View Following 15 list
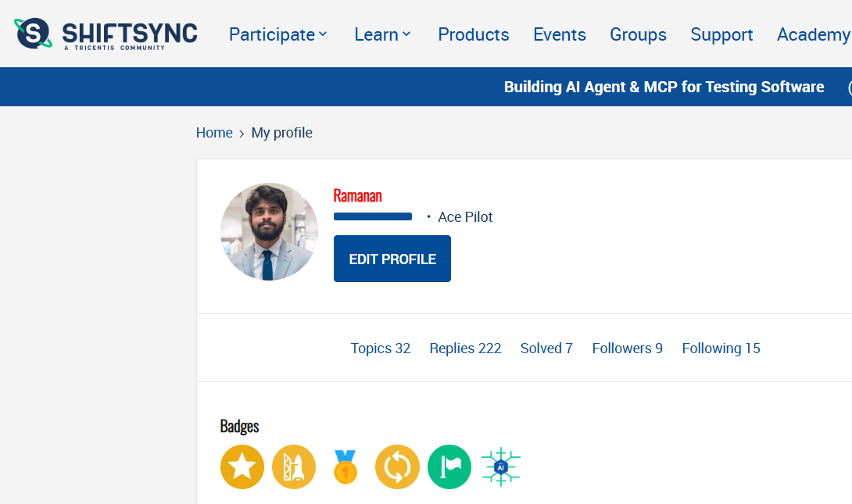The height and width of the screenshot is (504, 852). coord(721,349)
